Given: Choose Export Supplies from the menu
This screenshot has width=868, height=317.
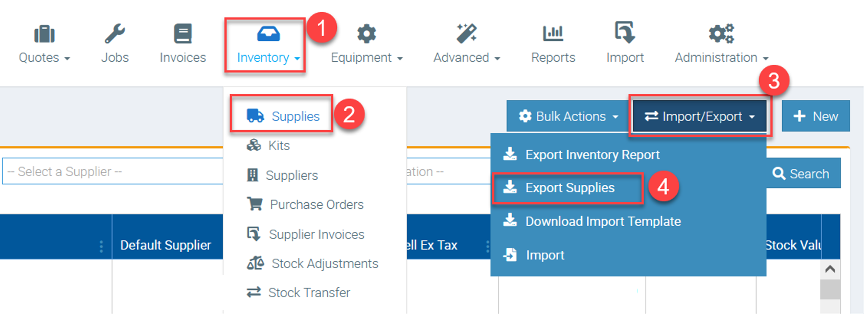Looking at the screenshot, I should tap(569, 188).
